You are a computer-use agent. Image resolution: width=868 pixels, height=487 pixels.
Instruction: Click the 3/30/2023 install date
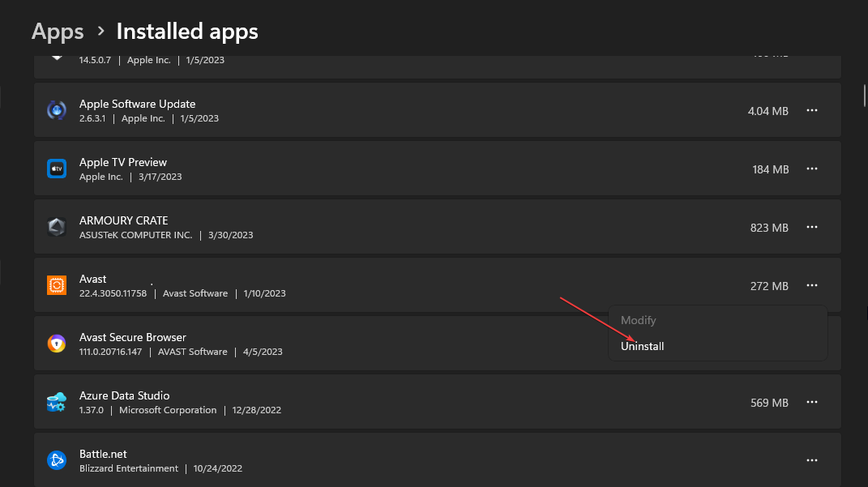tap(230, 235)
